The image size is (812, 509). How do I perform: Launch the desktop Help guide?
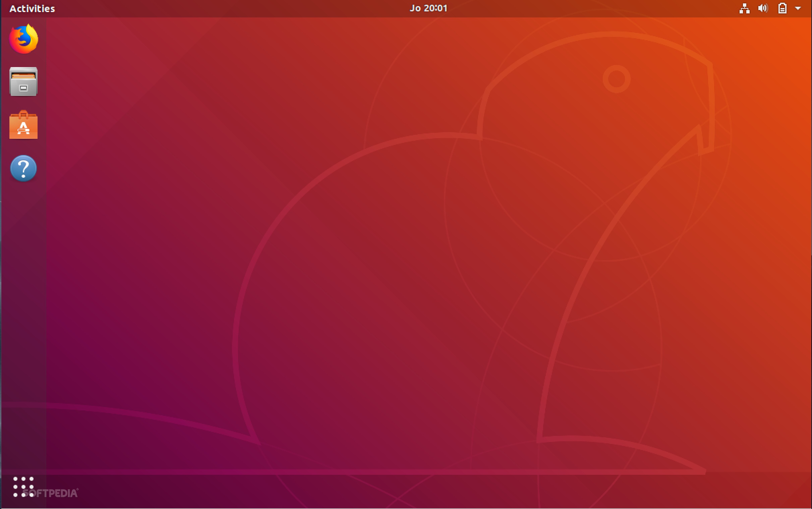pos(23,168)
